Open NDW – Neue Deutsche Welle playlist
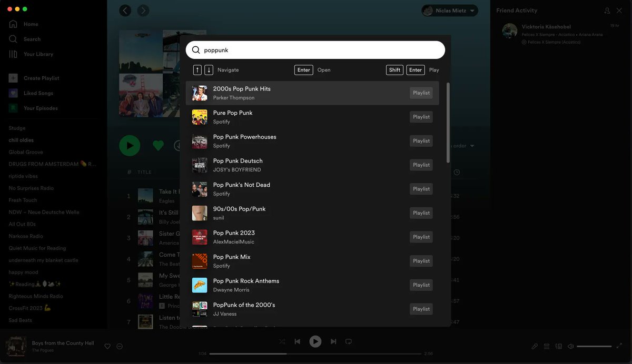Image resolution: width=632 pixels, height=364 pixels. coord(44,212)
